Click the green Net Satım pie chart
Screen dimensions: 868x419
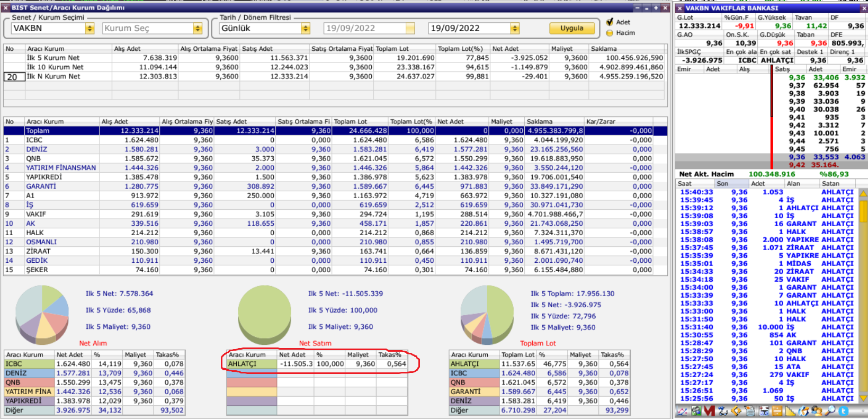pyautogui.click(x=265, y=315)
